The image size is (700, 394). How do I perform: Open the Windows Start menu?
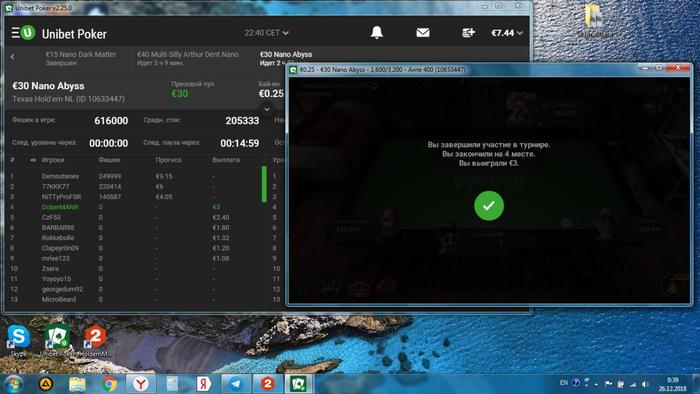[13, 384]
